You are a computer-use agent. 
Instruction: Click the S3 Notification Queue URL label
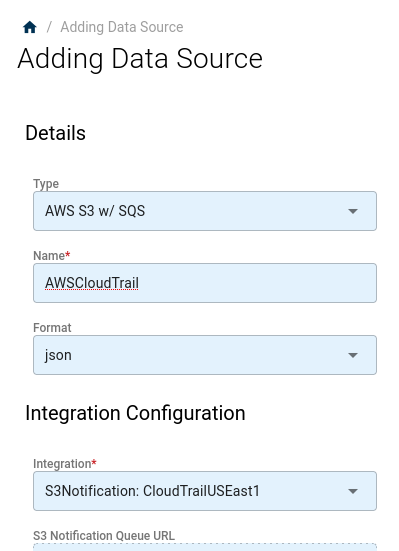tap(104, 536)
